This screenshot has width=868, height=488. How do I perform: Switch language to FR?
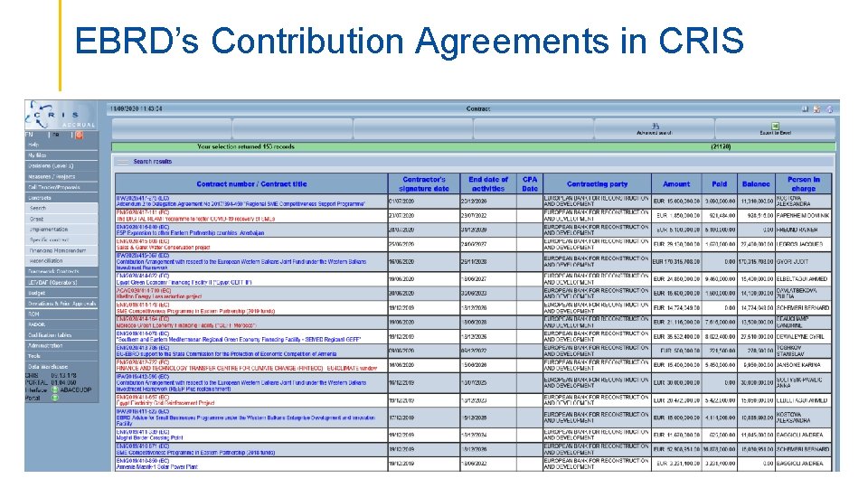point(56,135)
